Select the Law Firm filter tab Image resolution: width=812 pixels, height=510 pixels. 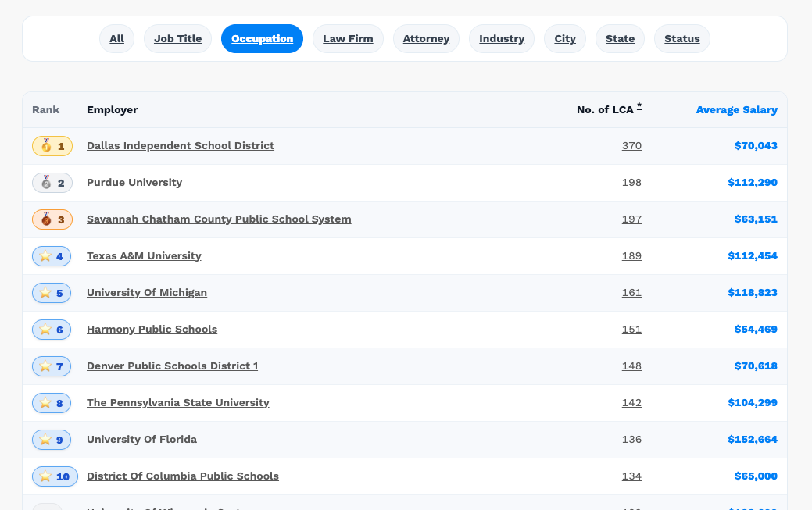coord(348,39)
